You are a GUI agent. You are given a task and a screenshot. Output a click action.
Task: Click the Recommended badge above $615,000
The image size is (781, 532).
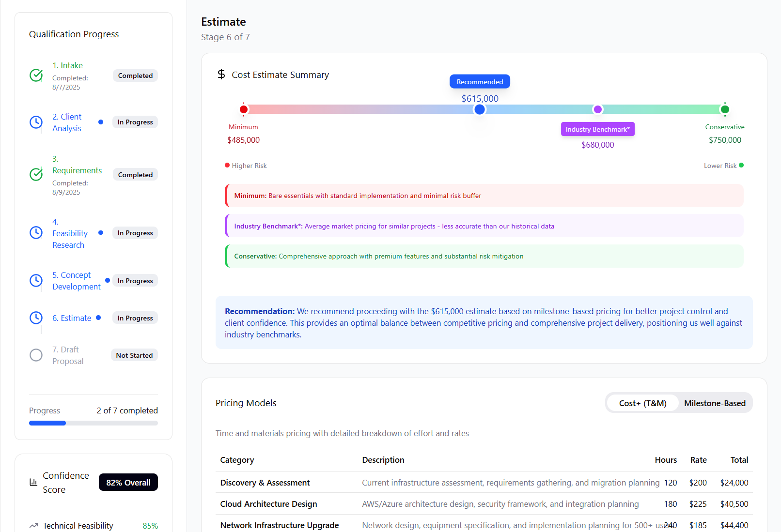(x=480, y=82)
